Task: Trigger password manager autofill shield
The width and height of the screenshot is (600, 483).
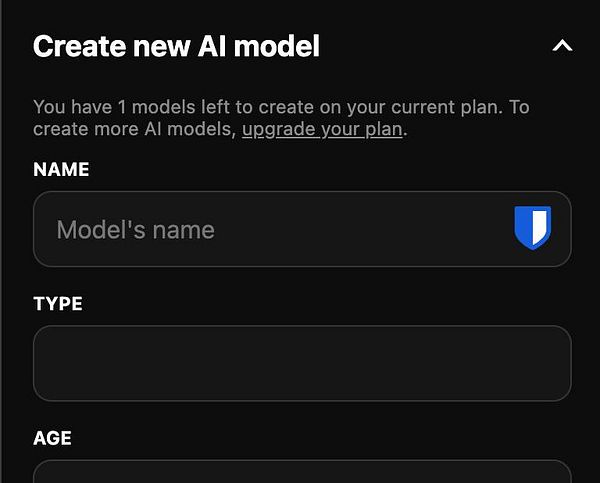Action: pyautogui.click(x=533, y=228)
